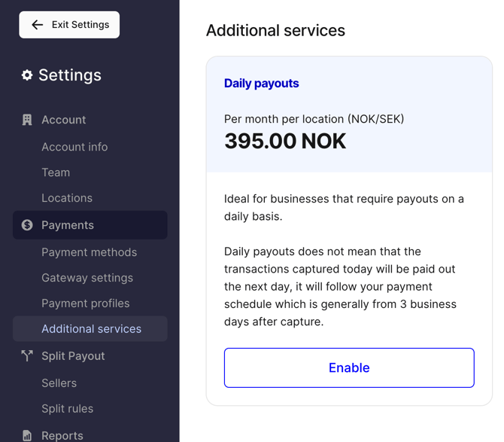Viewport: 504px width, 442px height.
Task: Go to Locations settings
Action: pyautogui.click(x=67, y=198)
